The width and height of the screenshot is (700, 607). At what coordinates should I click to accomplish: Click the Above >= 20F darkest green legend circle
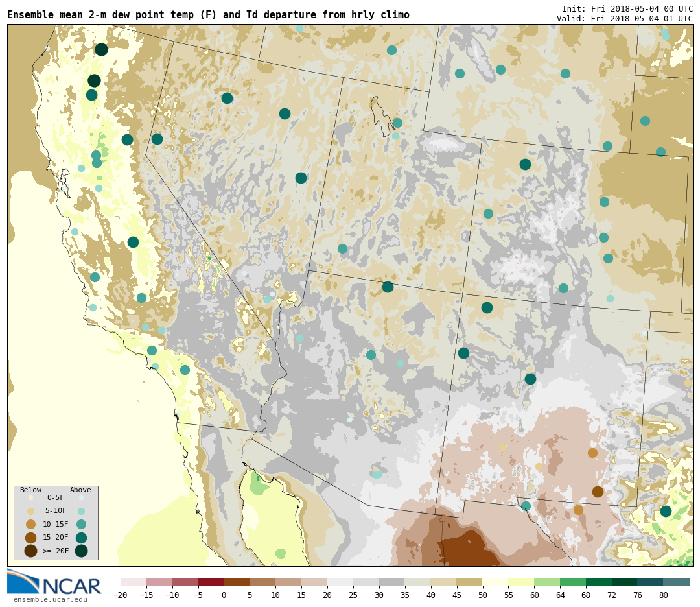[x=81, y=551]
